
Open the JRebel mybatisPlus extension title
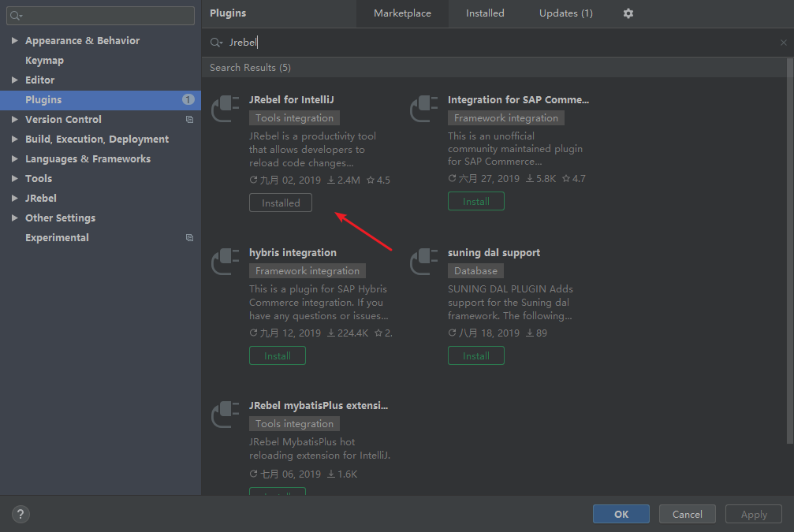coord(319,405)
